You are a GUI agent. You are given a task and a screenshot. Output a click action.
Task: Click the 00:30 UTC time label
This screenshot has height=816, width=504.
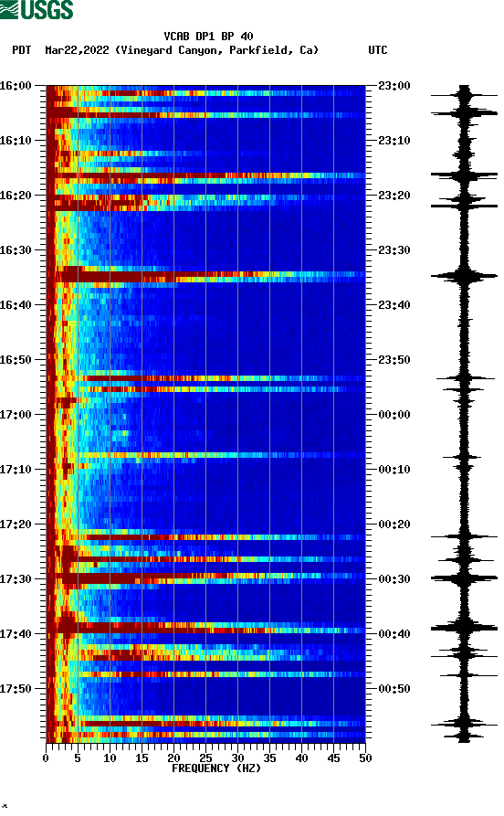394,579
